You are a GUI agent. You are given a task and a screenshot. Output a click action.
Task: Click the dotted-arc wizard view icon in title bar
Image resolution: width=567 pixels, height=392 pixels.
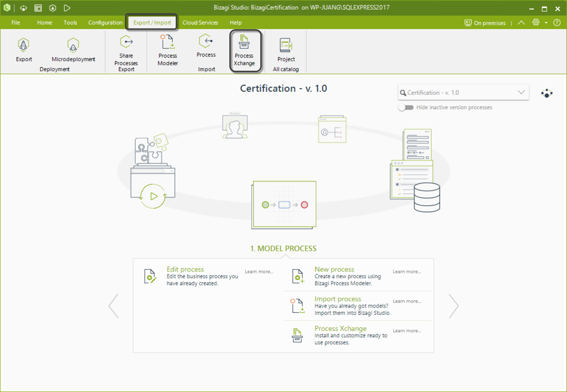point(23,8)
